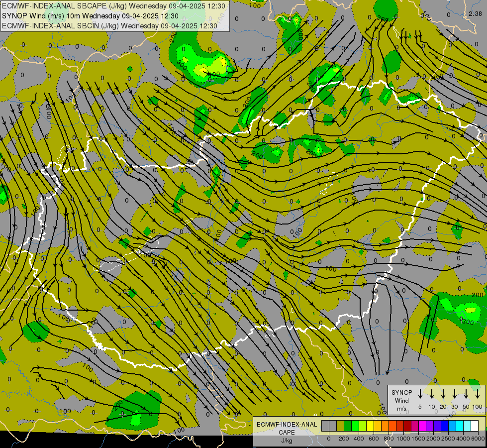Click the SBCAPE title line in header

coord(113,6)
